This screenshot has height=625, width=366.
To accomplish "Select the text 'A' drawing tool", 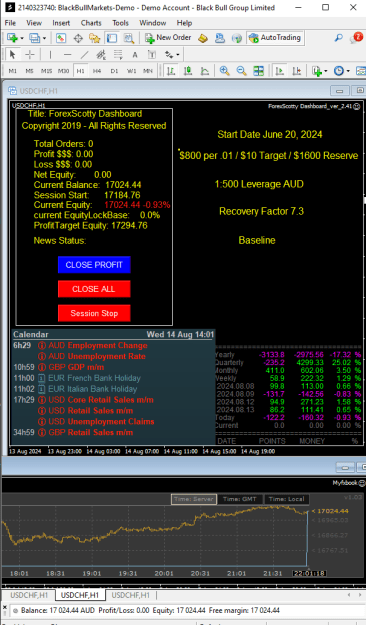I will pyautogui.click(x=135, y=55).
